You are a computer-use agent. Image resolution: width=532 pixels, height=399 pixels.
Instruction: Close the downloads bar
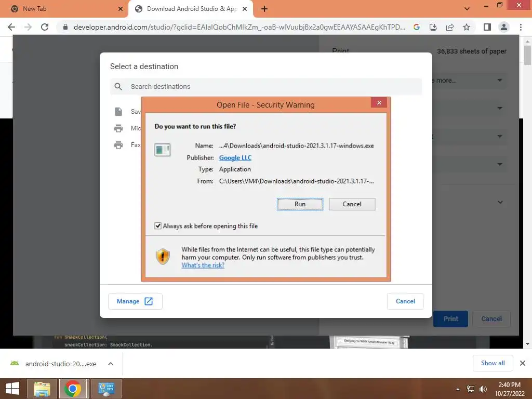click(x=523, y=363)
